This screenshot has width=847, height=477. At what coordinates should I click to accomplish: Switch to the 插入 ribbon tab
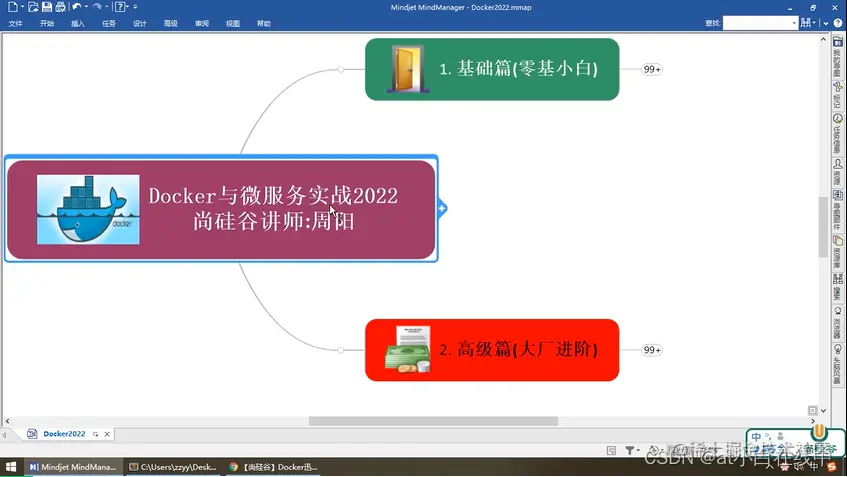pos(78,24)
